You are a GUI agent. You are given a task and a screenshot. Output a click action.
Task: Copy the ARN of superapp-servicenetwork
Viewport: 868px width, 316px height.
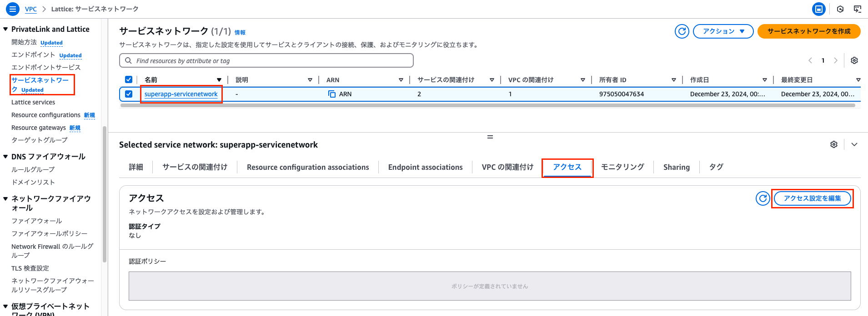332,94
